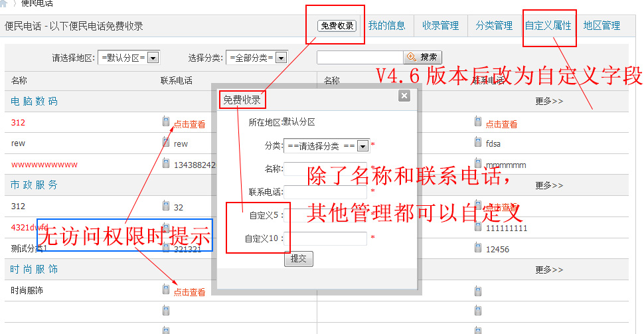Click phone icon beside 111111111
The height and width of the screenshot is (334, 644).
tap(478, 226)
